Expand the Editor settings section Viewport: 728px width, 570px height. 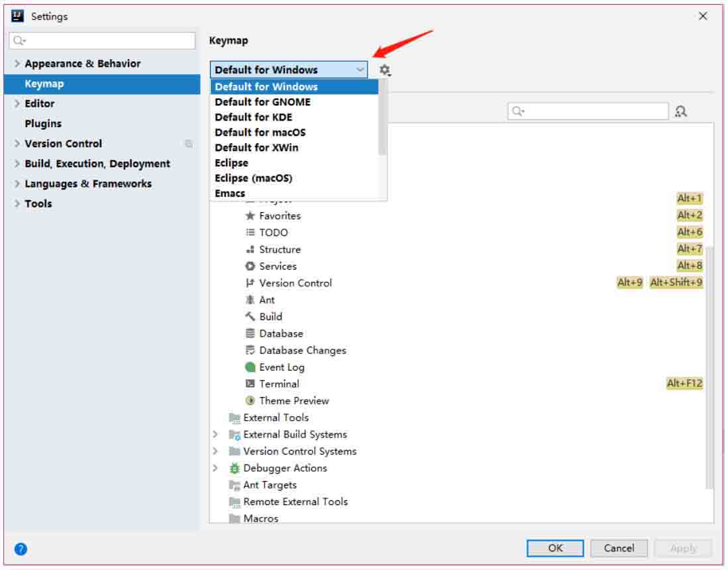tap(17, 103)
